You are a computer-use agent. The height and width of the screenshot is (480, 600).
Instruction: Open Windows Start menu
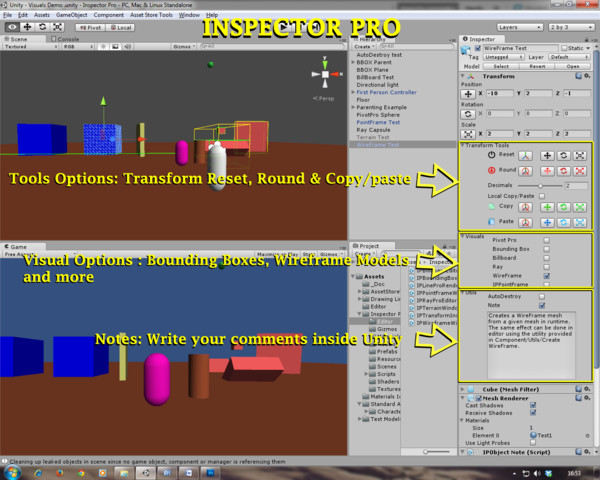pyautogui.click(x=13, y=473)
